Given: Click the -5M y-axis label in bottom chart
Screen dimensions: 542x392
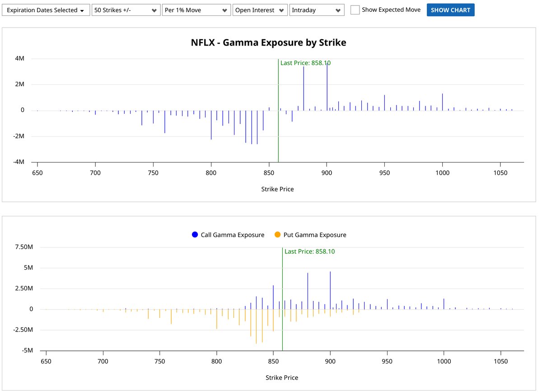Looking at the screenshot, I should tap(28, 350).
